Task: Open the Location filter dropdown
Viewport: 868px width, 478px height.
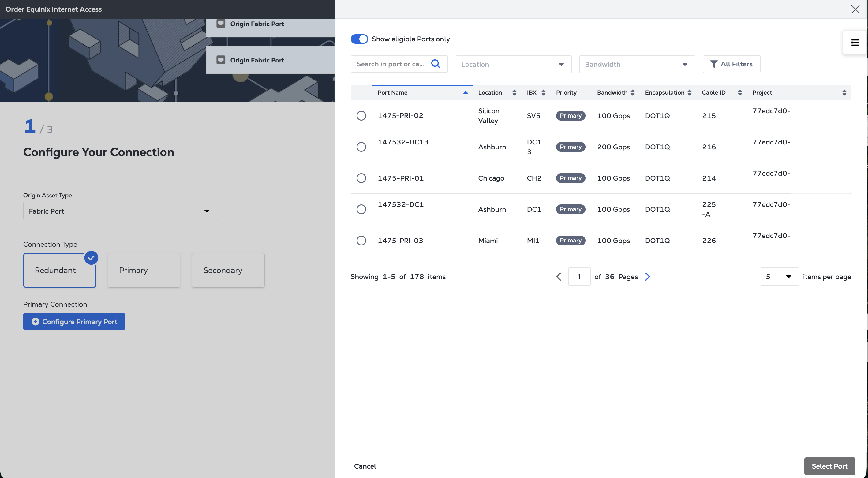Action: point(513,64)
